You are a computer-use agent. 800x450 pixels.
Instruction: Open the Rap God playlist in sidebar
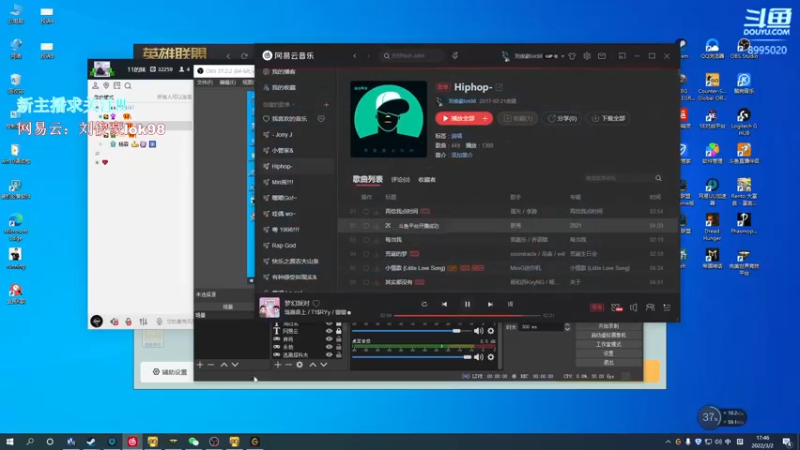(x=284, y=245)
